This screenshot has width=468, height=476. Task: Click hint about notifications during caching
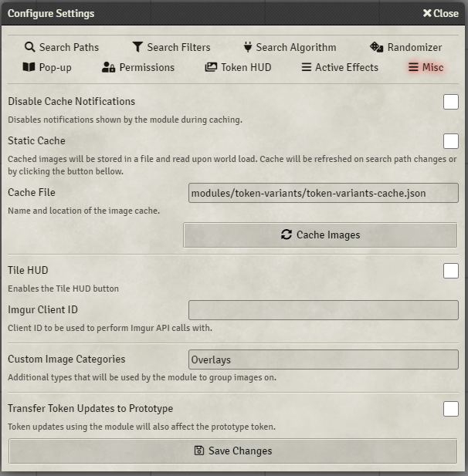click(x=125, y=120)
